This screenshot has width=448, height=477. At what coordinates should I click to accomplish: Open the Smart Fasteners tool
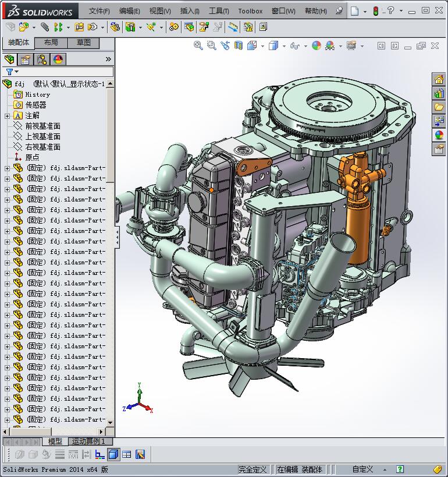pyautogui.click(x=79, y=27)
